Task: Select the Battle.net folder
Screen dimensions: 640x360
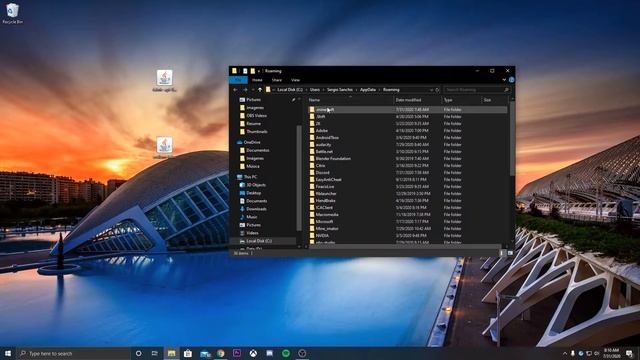Action: tap(324, 151)
